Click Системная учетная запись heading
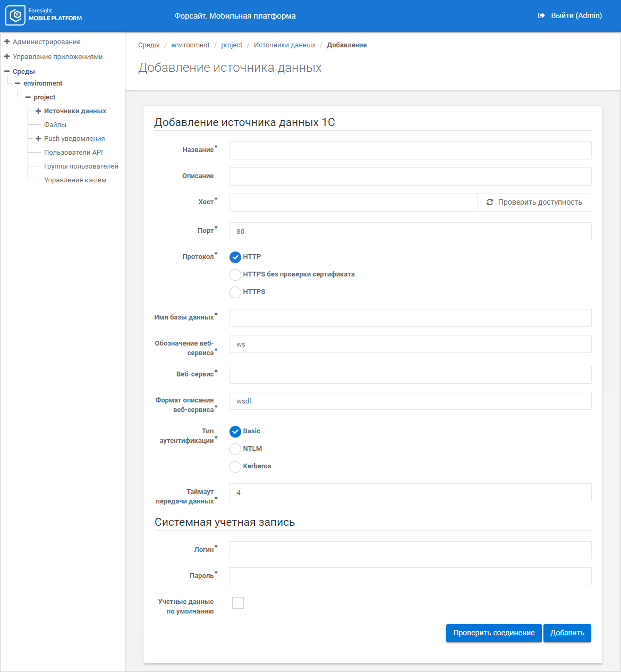Viewport: 621px width, 672px height. (x=225, y=522)
